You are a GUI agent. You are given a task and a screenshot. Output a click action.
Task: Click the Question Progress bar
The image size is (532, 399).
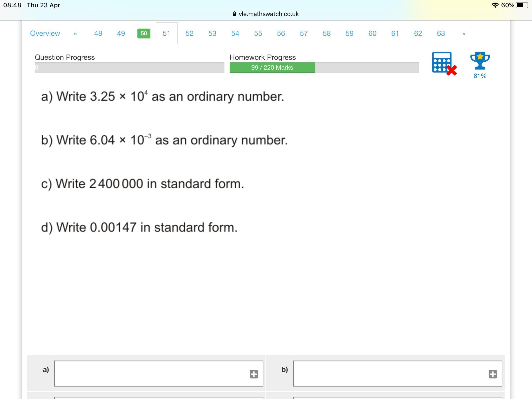click(129, 68)
